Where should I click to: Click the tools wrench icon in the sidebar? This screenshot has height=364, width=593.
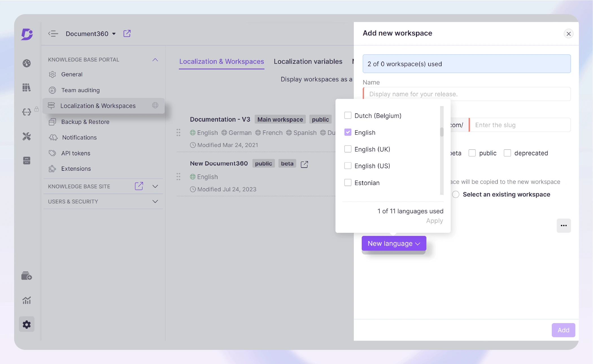(26, 137)
